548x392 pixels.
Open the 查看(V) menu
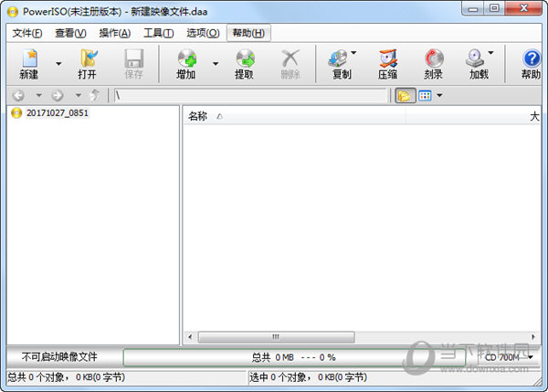[70, 33]
